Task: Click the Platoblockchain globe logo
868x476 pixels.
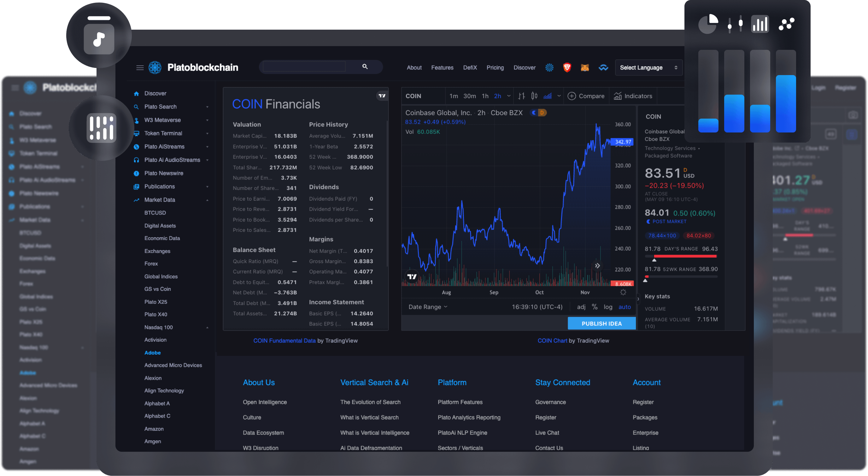Action: (155, 68)
